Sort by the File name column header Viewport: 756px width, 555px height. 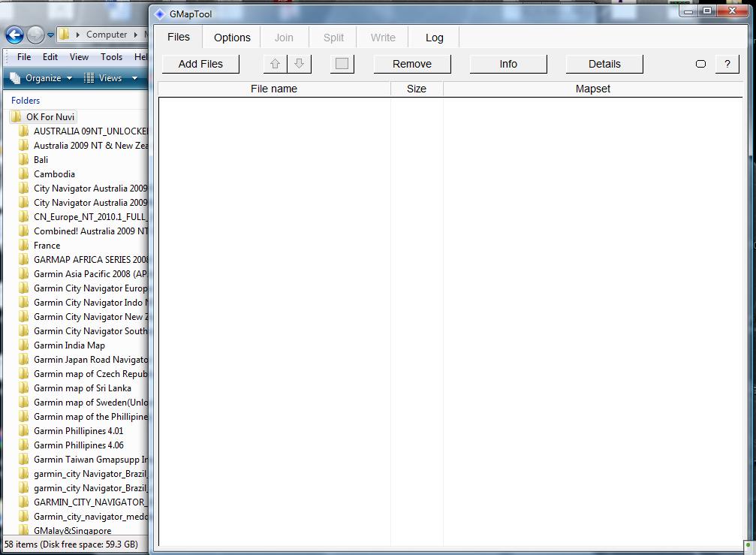[x=274, y=89]
